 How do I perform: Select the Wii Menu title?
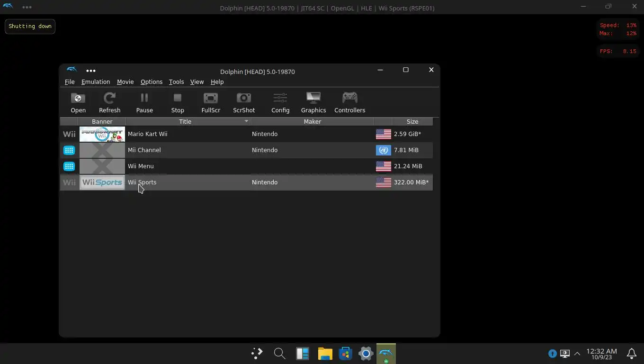[141, 166]
